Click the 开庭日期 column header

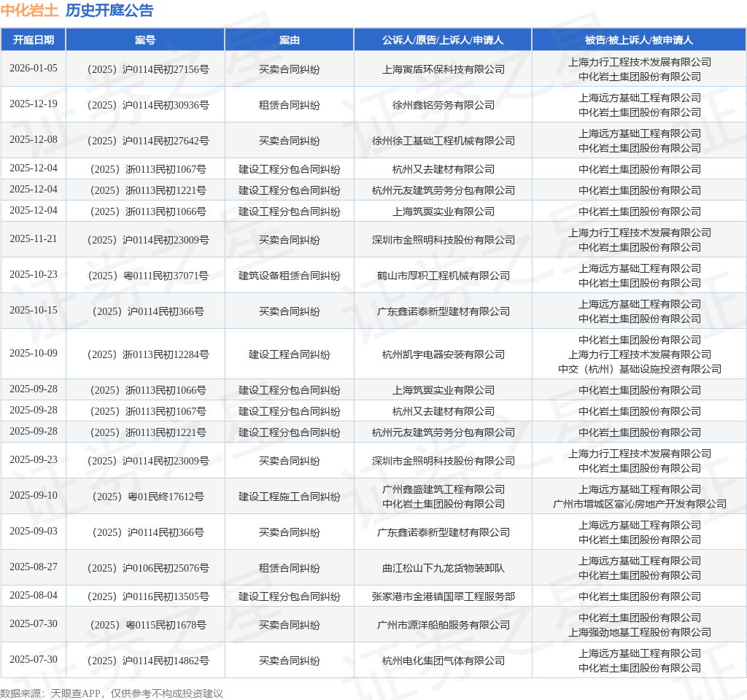tap(34, 40)
